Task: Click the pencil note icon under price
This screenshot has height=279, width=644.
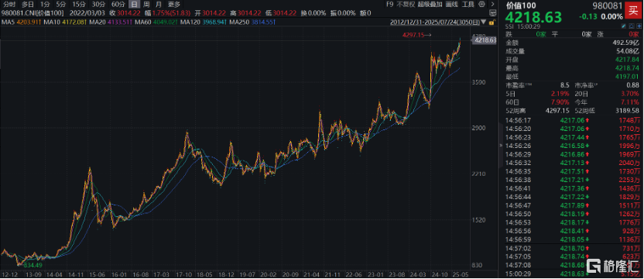Action: coord(623,26)
